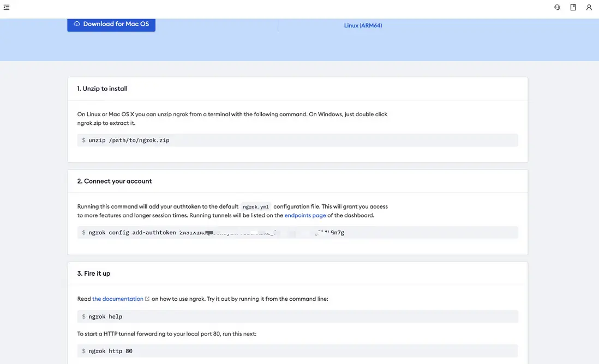Follow the documentation link
Screen dimensions: 599x364
click(x=118, y=299)
